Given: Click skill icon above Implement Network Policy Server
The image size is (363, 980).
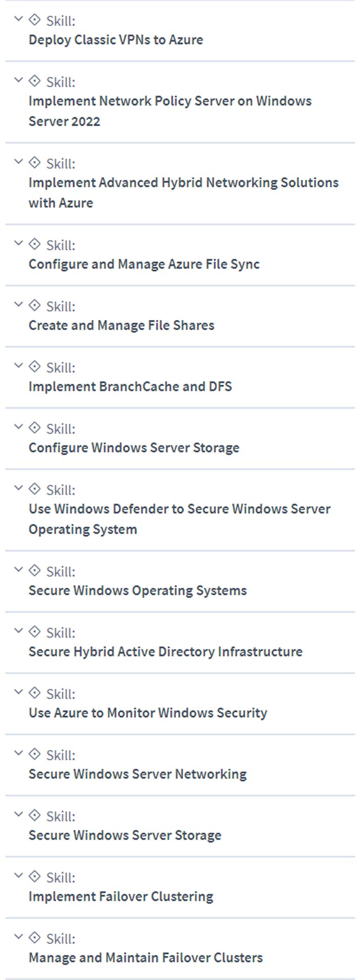Looking at the screenshot, I should coord(34,81).
